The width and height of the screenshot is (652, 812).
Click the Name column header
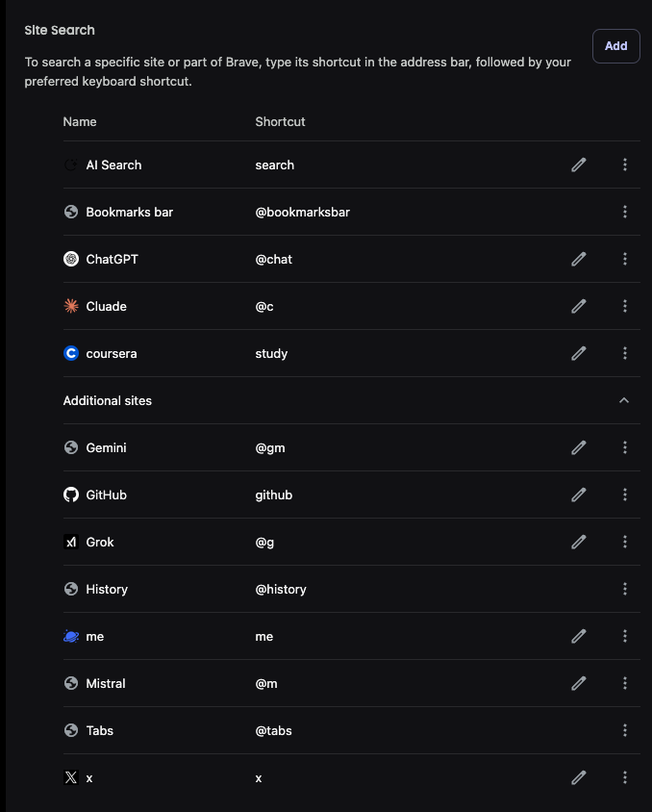pos(80,121)
